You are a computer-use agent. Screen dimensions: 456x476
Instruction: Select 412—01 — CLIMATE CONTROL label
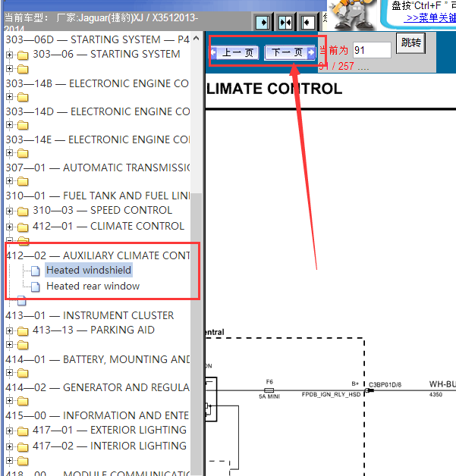click(x=108, y=226)
